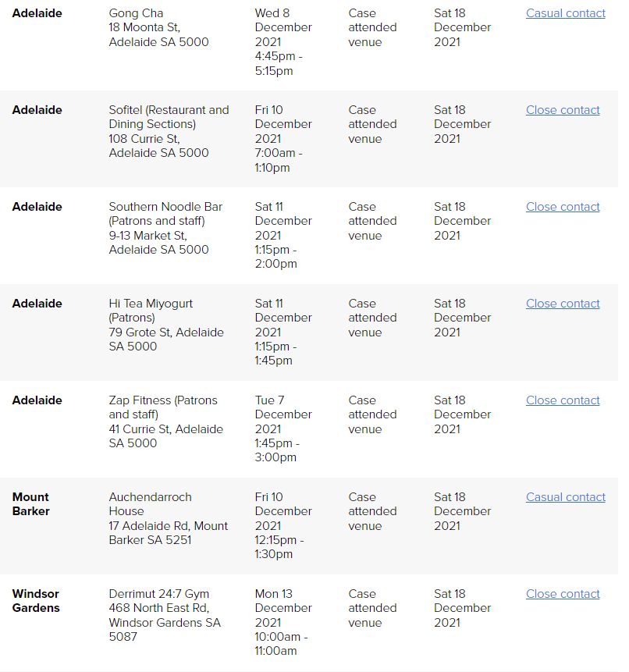Click the Mon 13 December exposure time
The width and height of the screenshot is (629, 672).
click(x=283, y=622)
